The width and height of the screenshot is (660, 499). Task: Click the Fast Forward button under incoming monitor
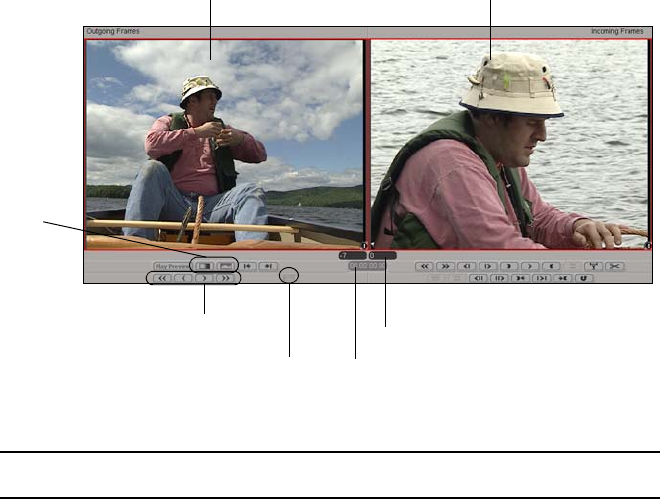(446, 266)
